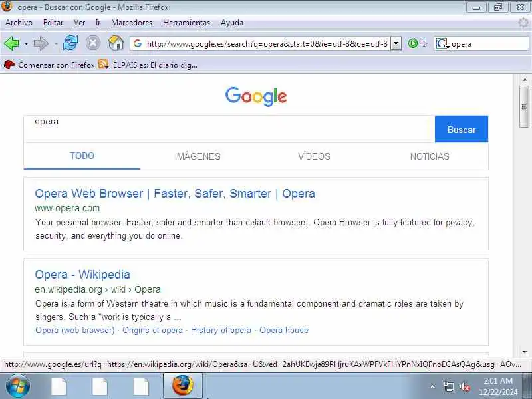Click the second blank document taskbar icon
532x399 pixels.
(x=100, y=386)
